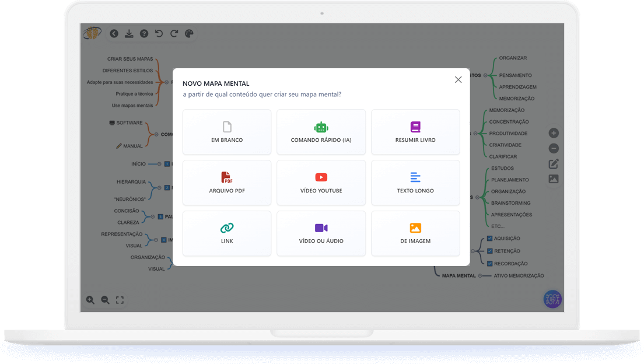Open the color palette toolbar icon
Viewport: 644px width, 364px height.
[x=189, y=33]
